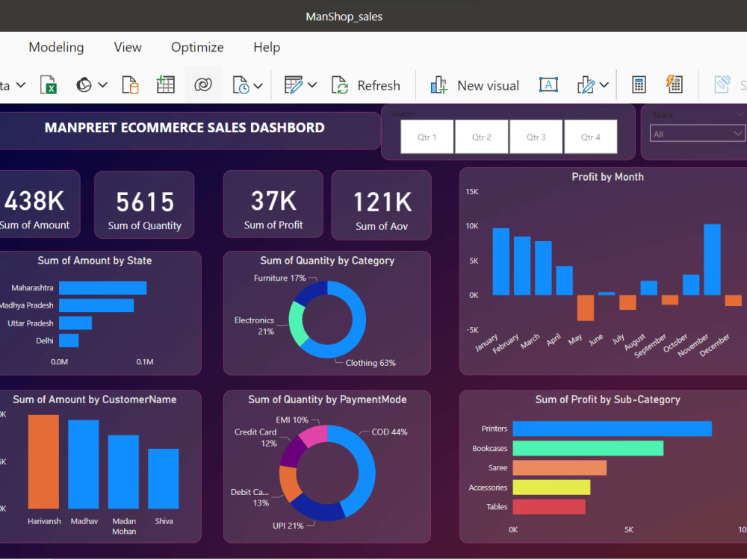The image size is (747, 560).
Task: Click the Copilot swirl icon in the ribbon
Action: (203, 84)
